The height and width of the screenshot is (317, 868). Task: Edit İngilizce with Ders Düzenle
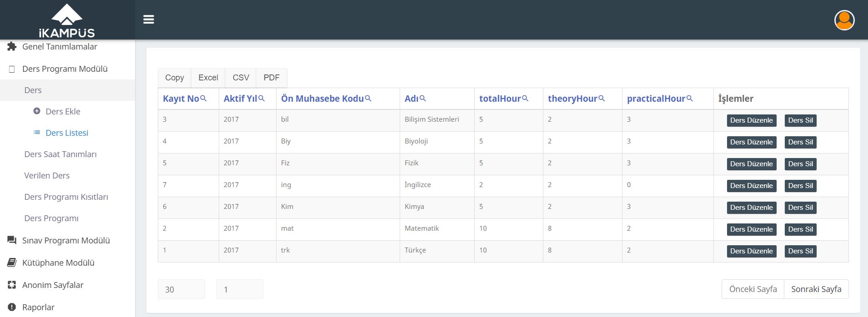point(752,186)
